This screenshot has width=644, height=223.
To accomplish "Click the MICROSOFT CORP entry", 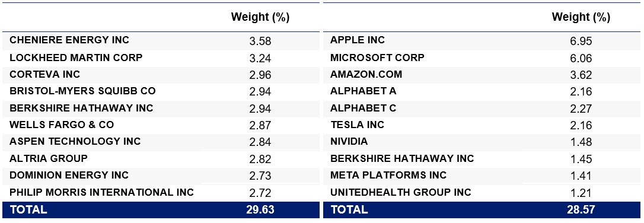I will pyautogui.click(x=377, y=58).
